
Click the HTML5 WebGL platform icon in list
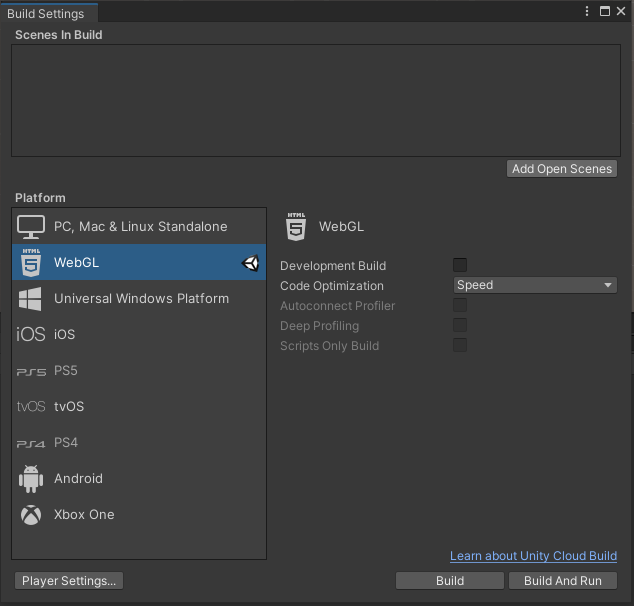[31, 262]
